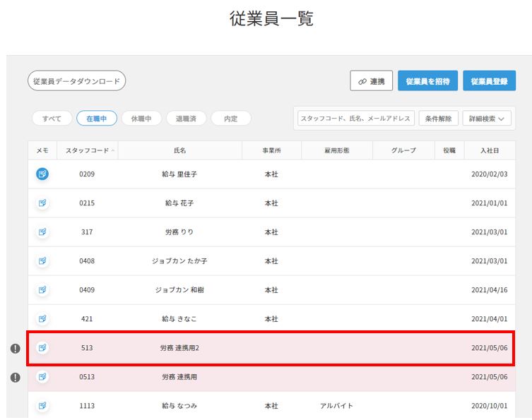Filter by 休職中 status
532x420 pixels.
[141, 119]
